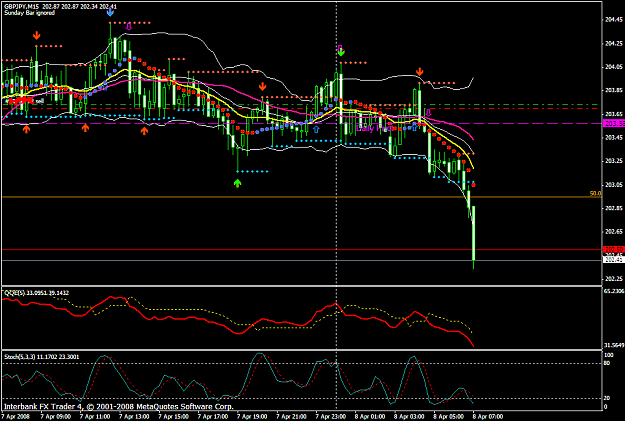625x421 pixels.
Task: Select the green down arrow above the 23:00 candle
Action: click(x=340, y=52)
